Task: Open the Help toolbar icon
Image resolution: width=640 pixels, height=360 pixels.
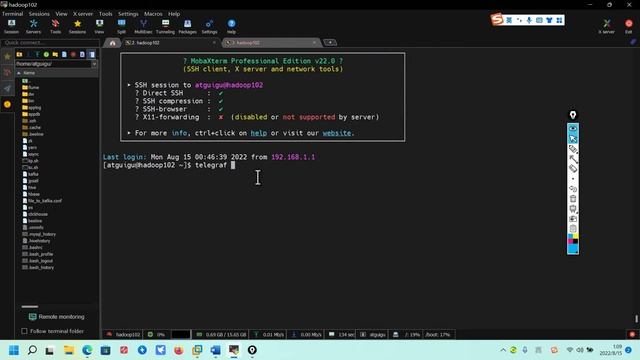Action: point(231,26)
